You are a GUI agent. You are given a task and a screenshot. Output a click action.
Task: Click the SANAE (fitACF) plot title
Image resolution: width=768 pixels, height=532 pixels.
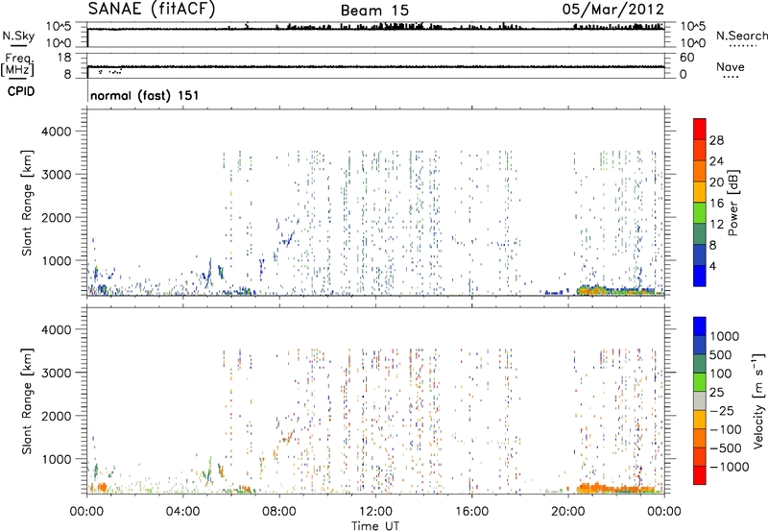click(x=152, y=10)
